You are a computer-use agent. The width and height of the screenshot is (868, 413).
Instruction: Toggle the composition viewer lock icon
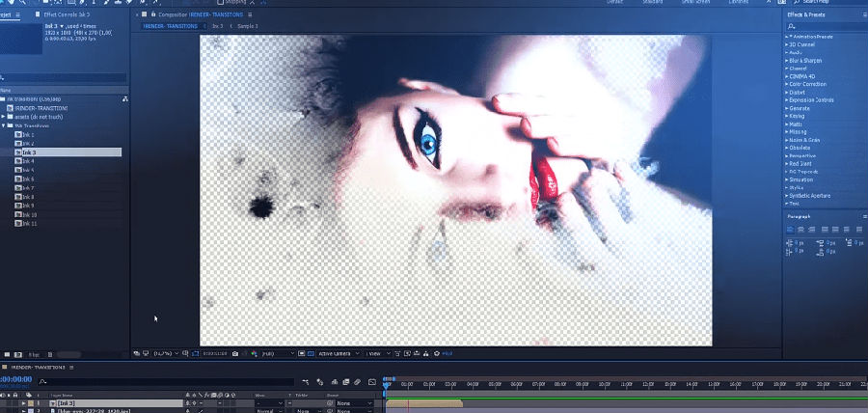point(152,14)
